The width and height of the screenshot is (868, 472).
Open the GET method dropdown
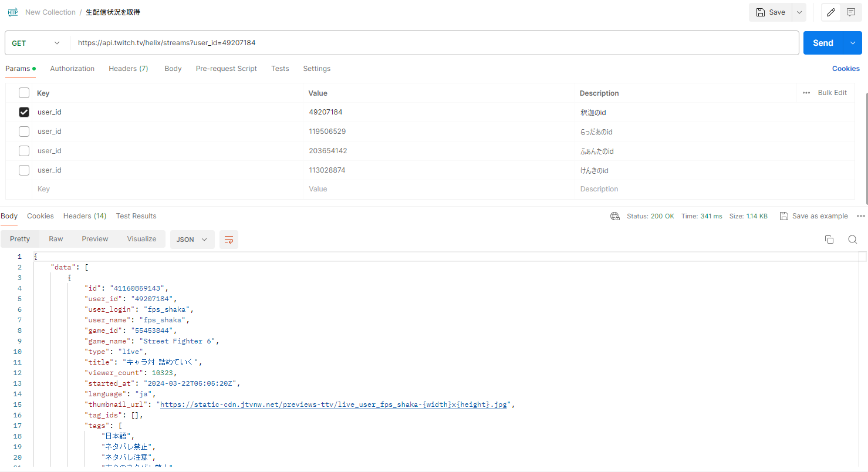[36, 43]
